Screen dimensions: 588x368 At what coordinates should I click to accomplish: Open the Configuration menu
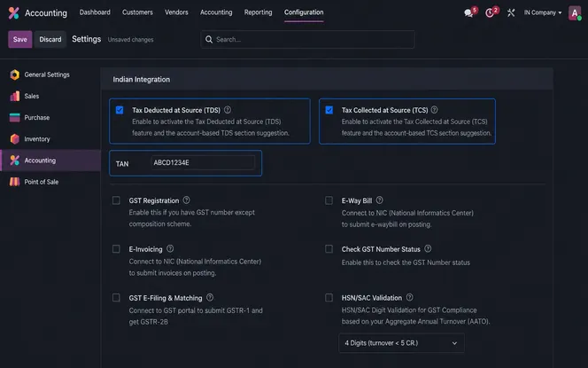click(x=304, y=12)
